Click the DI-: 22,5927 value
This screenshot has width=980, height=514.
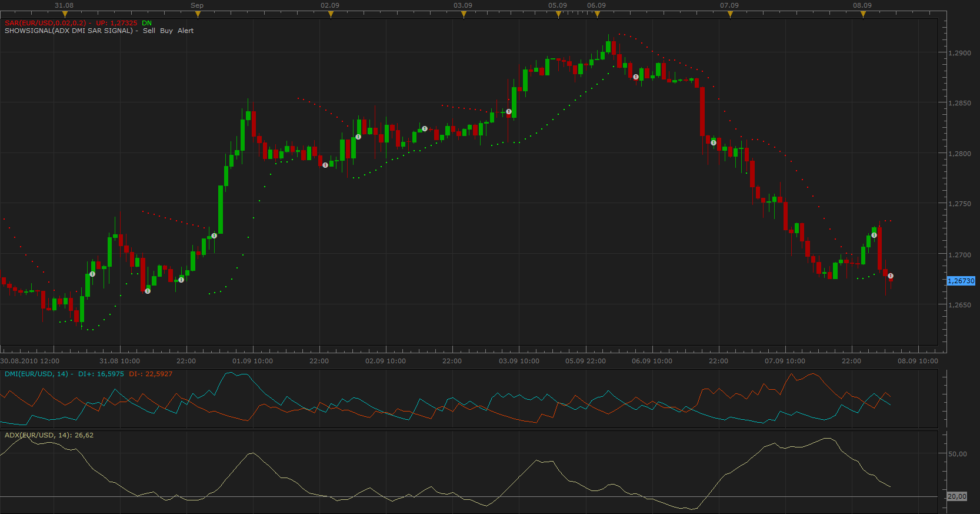pos(151,374)
